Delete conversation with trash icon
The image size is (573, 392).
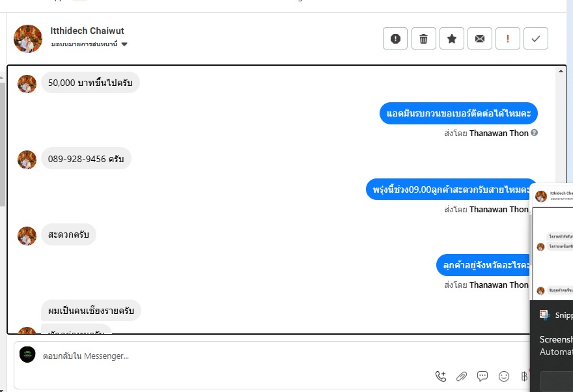tap(423, 38)
